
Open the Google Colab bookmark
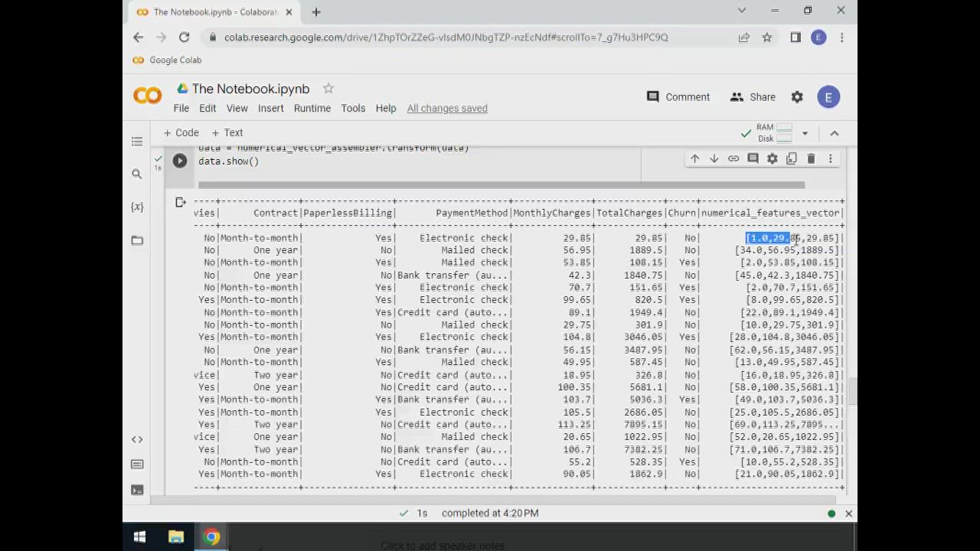[x=167, y=60]
